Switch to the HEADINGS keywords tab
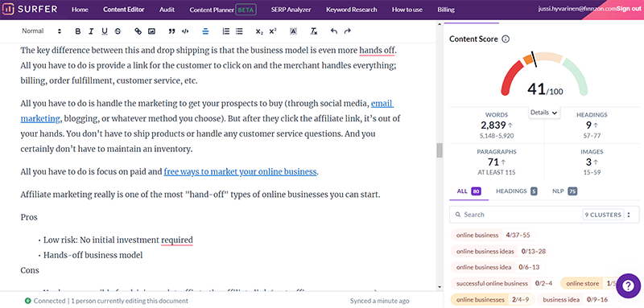Image resolution: width=644 pixels, height=308 pixels. pos(516,191)
